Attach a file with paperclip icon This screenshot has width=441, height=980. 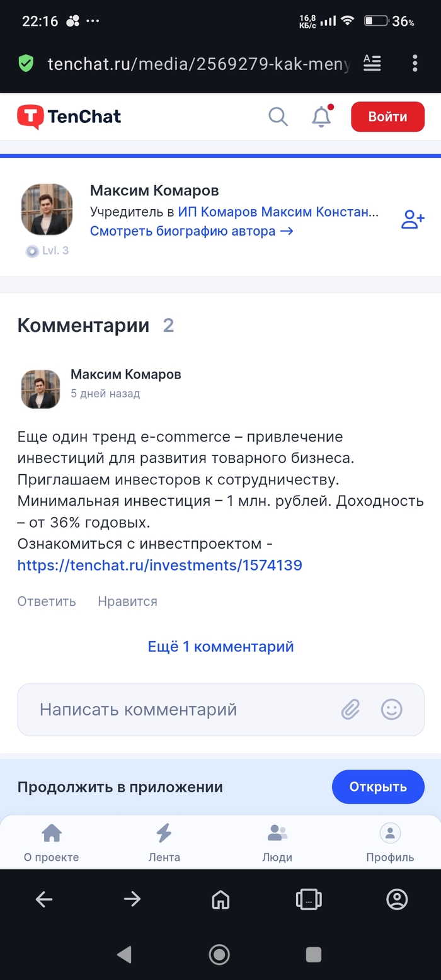pos(350,709)
